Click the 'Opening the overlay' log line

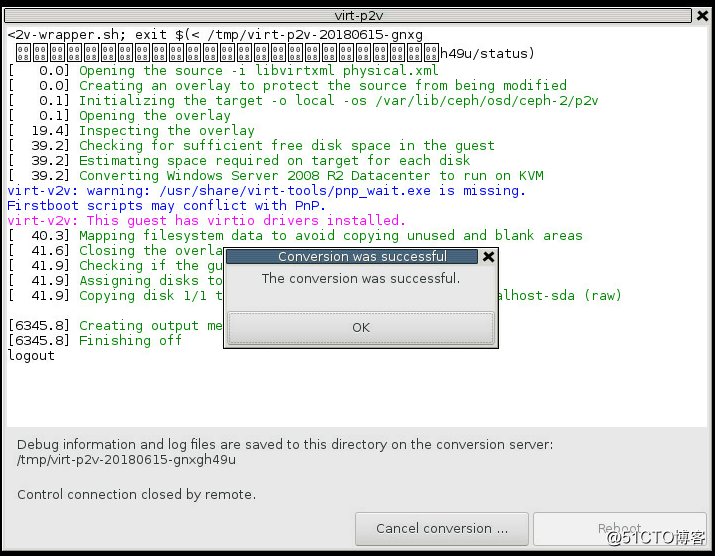pos(119,116)
